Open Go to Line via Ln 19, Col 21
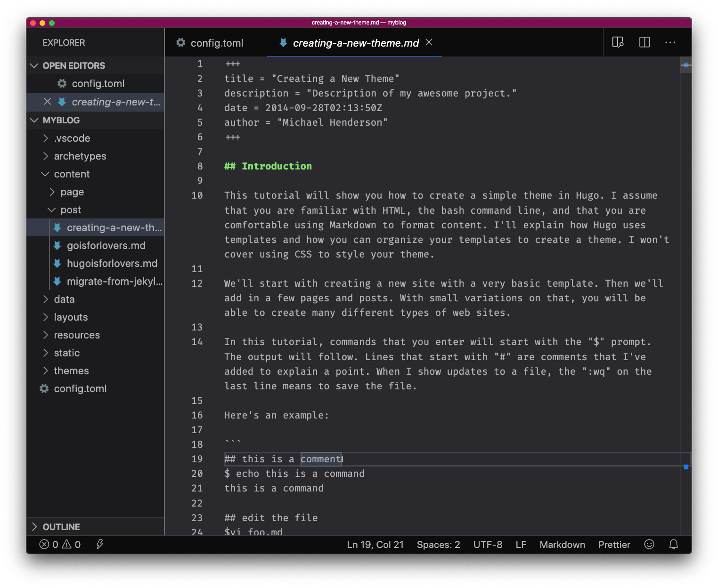 coord(375,545)
